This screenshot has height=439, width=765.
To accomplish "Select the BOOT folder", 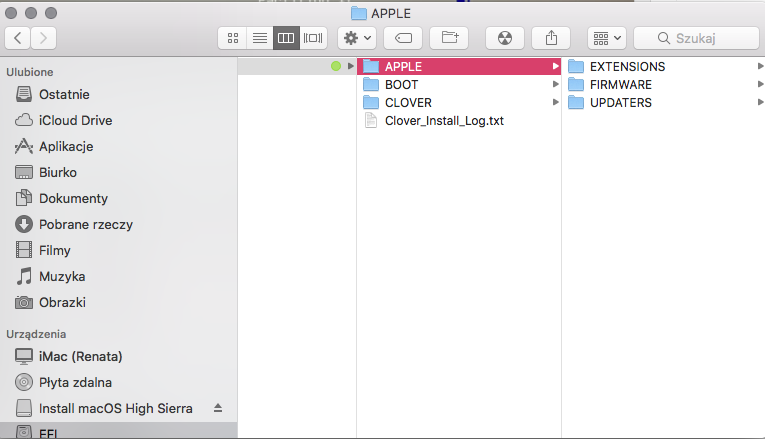I will 459,84.
